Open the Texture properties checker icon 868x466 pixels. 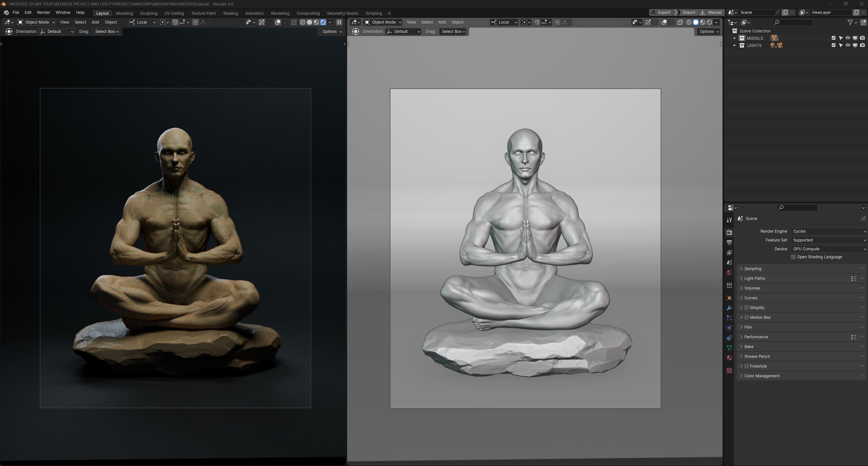[x=729, y=370]
